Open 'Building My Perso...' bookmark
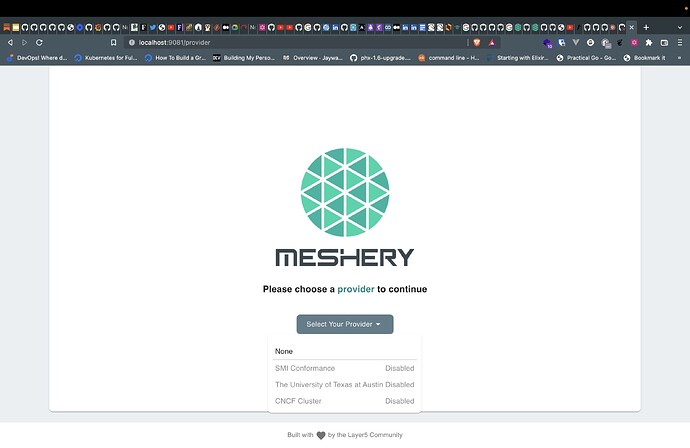This screenshot has width=690, height=448. click(x=244, y=58)
